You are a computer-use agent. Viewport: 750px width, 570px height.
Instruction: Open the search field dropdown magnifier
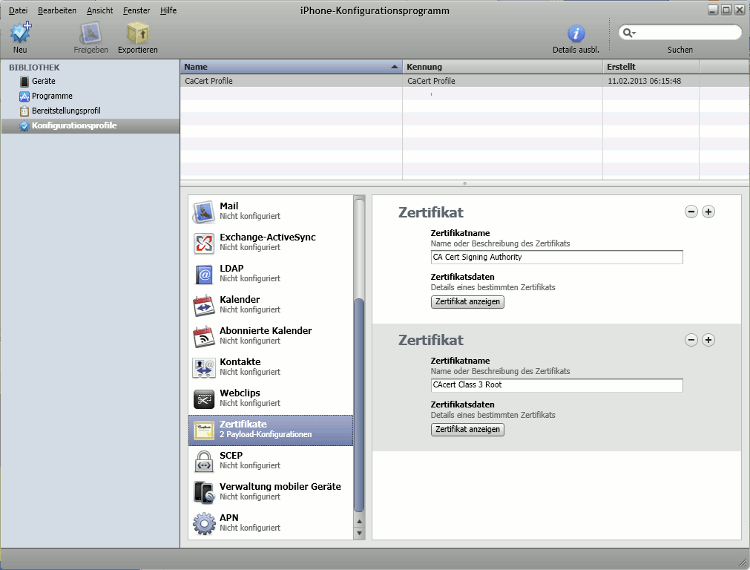click(x=630, y=33)
